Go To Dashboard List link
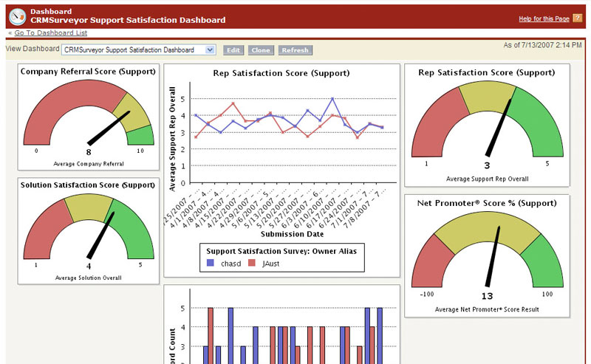Viewport: 591px width, 364px height. [x=50, y=32]
